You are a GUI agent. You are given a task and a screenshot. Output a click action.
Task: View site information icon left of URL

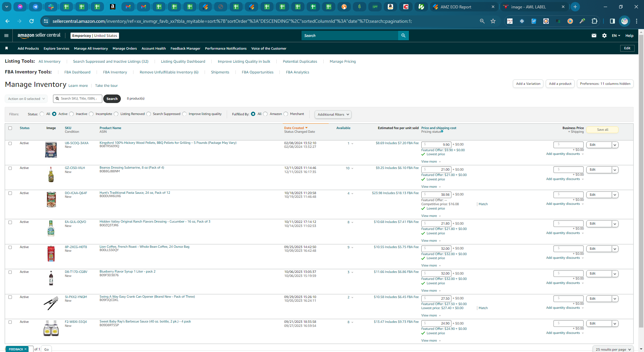(x=46, y=21)
